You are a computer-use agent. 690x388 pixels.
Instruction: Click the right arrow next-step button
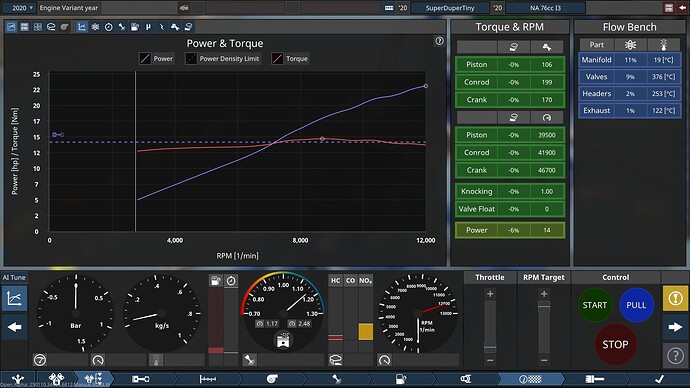pos(675,327)
